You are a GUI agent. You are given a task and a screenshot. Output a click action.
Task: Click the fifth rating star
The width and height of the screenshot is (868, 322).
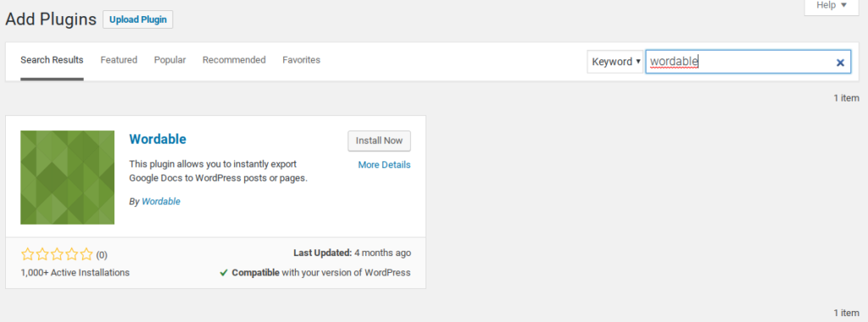click(x=86, y=254)
